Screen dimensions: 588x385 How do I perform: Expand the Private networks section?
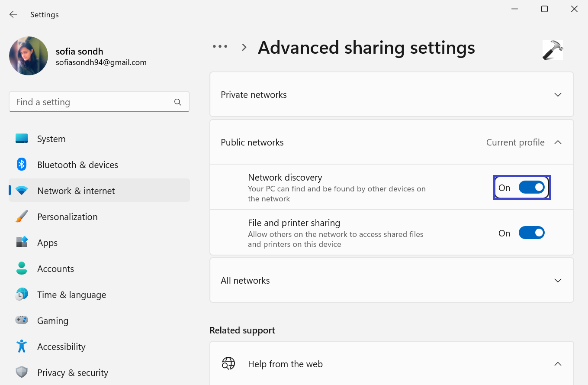[x=558, y=95]
